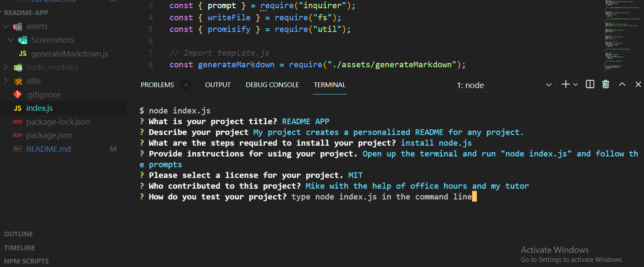This screenshot has height=267, width=644.
Task: Click the problems count badge 4
Action: (186, 85)
